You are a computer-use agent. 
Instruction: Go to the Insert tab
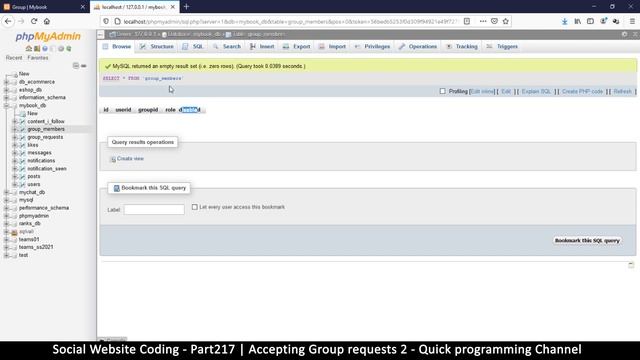[x=262, y=47]
